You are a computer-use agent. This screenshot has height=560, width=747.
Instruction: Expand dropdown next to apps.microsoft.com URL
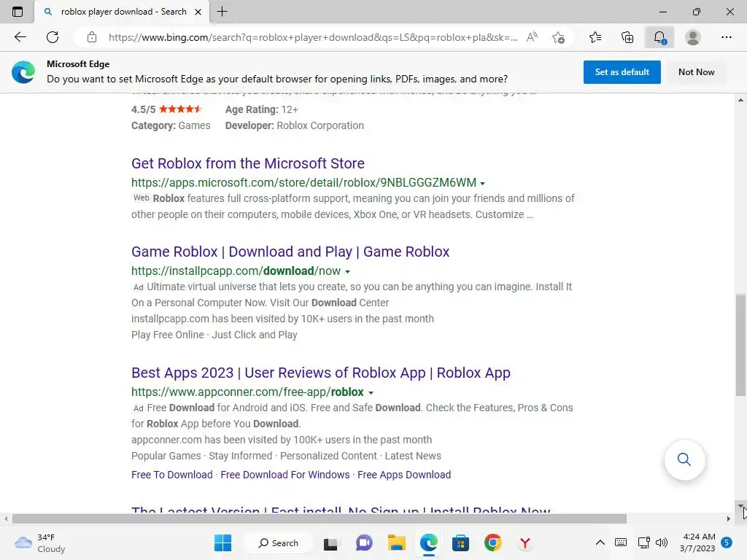(x=483, y=183)
